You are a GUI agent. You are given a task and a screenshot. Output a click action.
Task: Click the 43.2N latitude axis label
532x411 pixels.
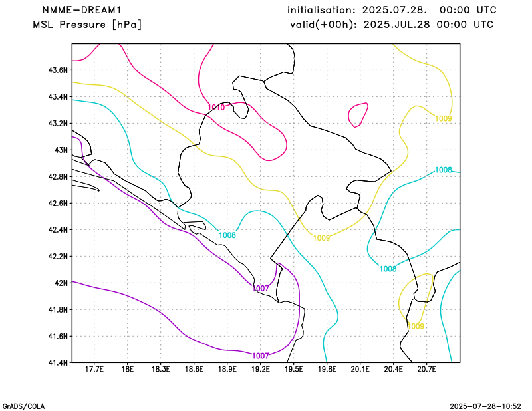pos(58,124)
